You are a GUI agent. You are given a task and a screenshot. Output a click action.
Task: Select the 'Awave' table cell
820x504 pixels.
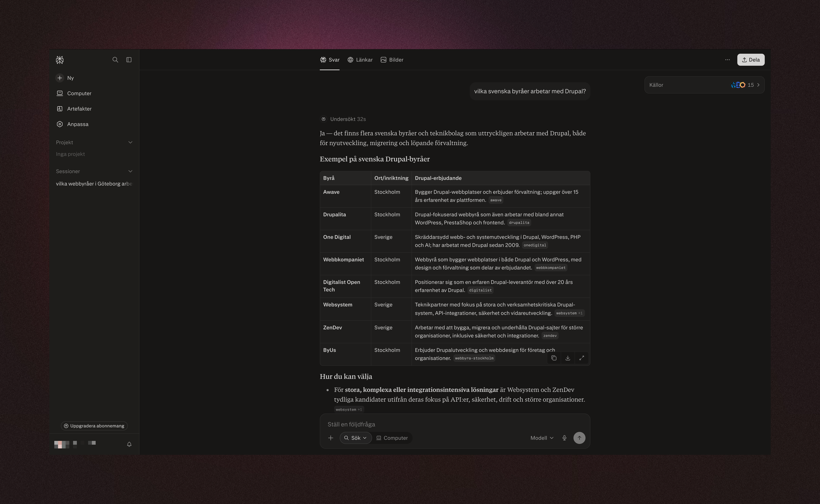(346, 196)
